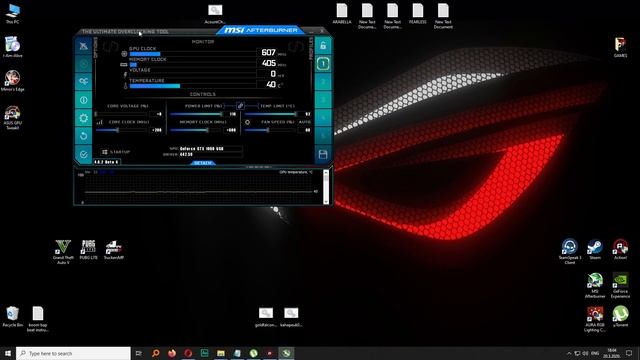Reset overclock settings with circular arrow icon
The height and width of the screenshot is (360, 640).
[83, 136]
